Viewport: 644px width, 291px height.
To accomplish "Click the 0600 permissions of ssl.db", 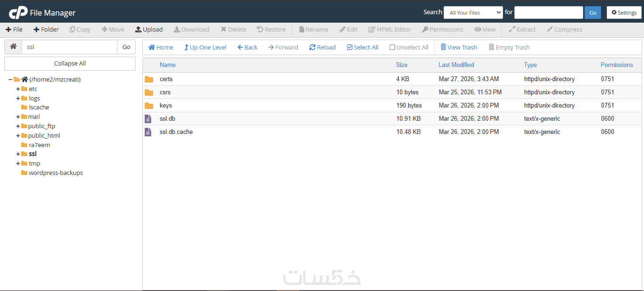I will point(608,119).
